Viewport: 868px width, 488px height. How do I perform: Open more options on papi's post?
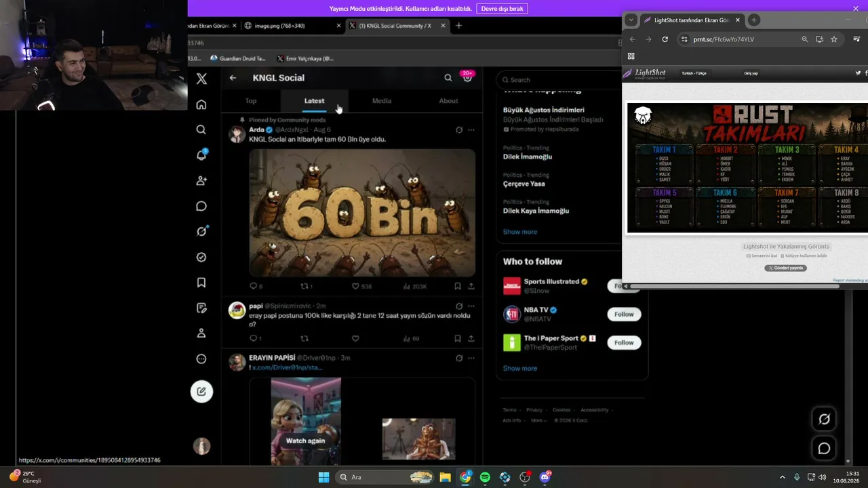coord(471,306)
